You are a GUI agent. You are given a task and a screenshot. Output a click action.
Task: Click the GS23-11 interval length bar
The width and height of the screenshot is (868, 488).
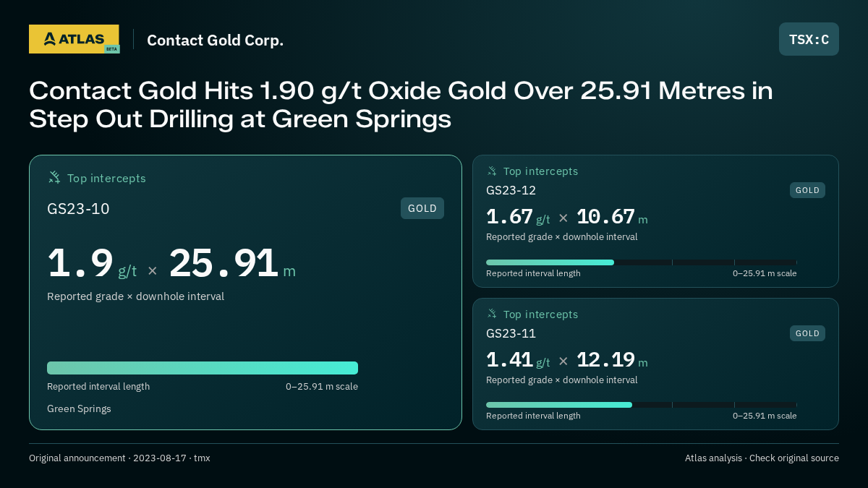[x=641, y=405]
